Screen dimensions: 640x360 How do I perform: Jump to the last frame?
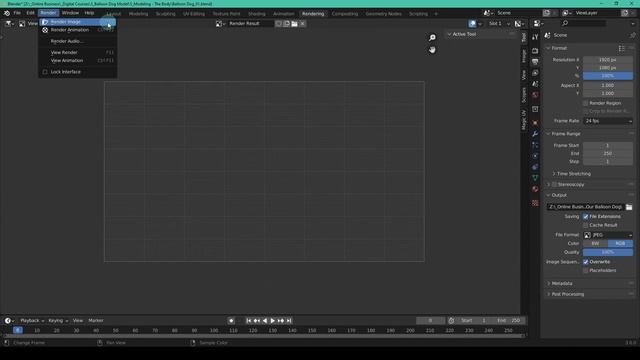pos(289,321)
